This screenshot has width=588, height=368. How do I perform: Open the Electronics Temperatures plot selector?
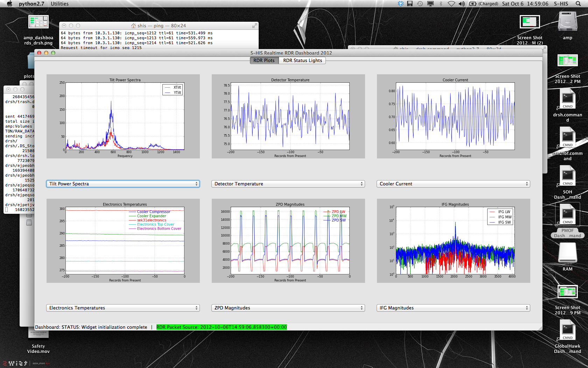123,308
